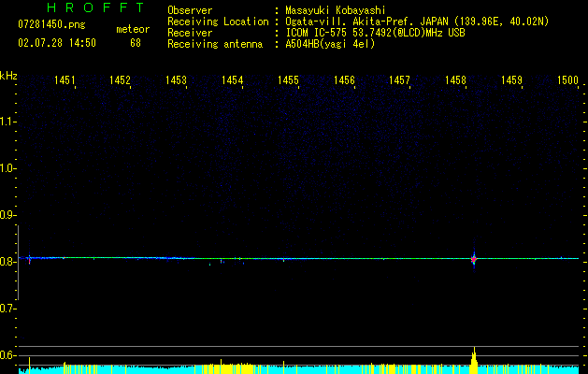This screenshot has height=374, width=588.
Task: Click the kHz axis unit label
Action: [x=8, y=76]
